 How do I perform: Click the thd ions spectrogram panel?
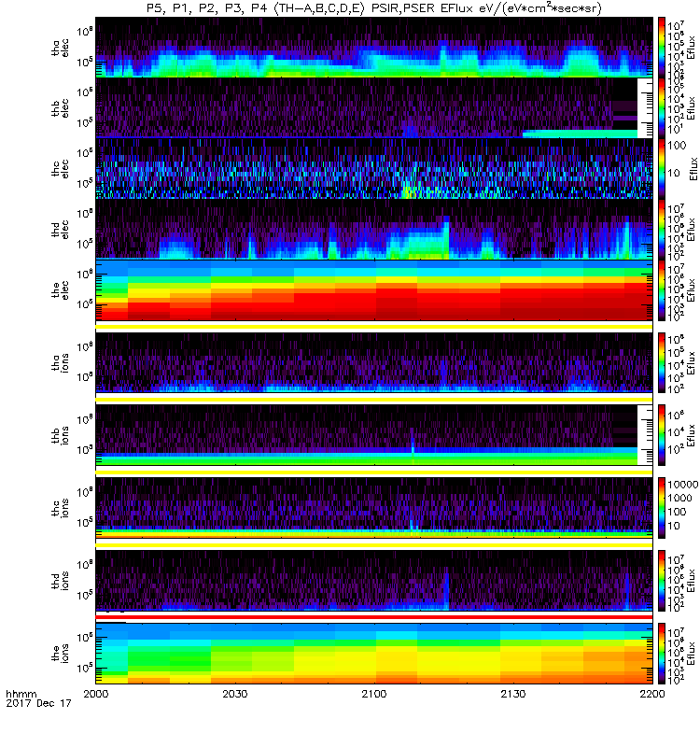pyautogui.click(x=374, y=581)
